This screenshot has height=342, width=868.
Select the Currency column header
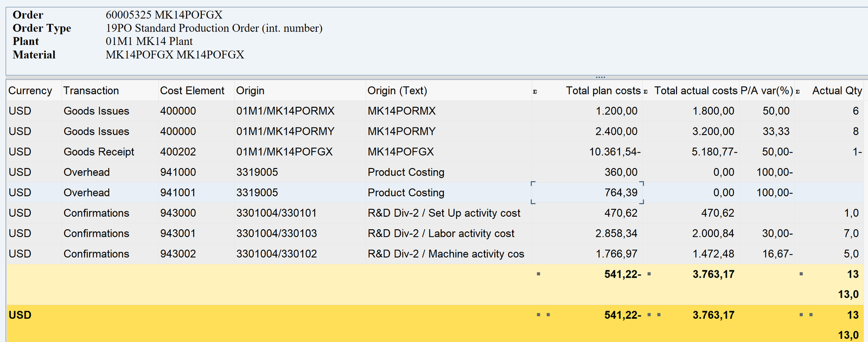(x=30, y=91)
